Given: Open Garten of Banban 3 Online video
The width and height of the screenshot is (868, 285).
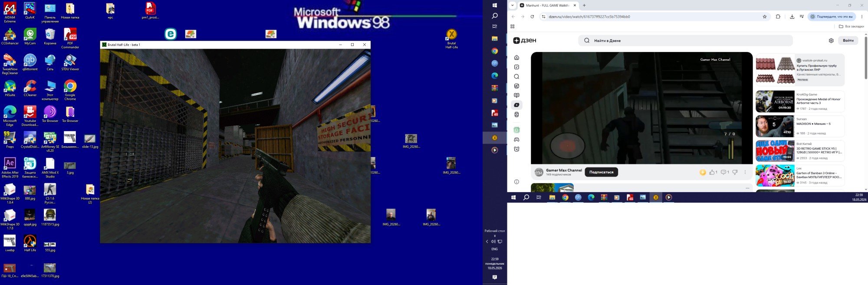Looking at the screenshot, I should tap(800, 176).
